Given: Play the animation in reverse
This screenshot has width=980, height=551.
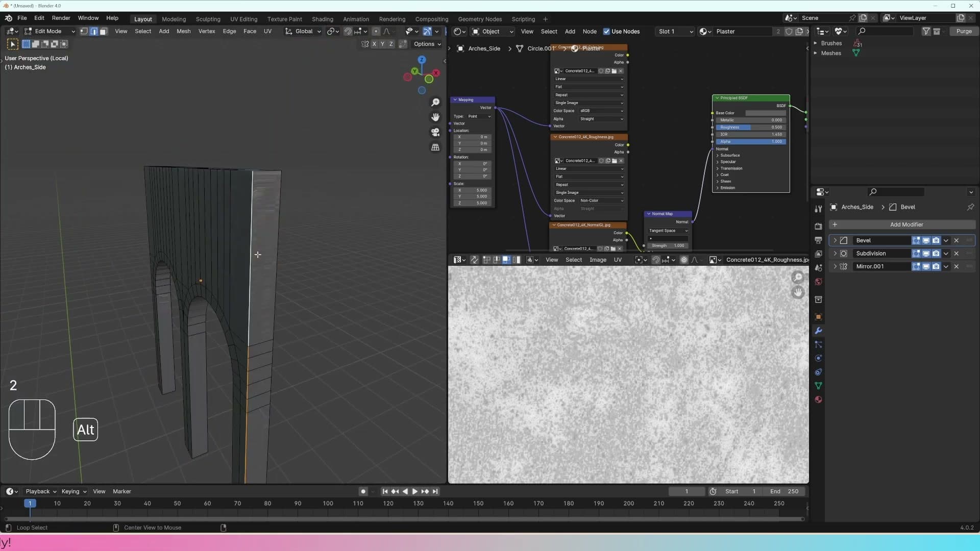Looking at the screenshot, I should pyautogui.click(x=405, y=491).
